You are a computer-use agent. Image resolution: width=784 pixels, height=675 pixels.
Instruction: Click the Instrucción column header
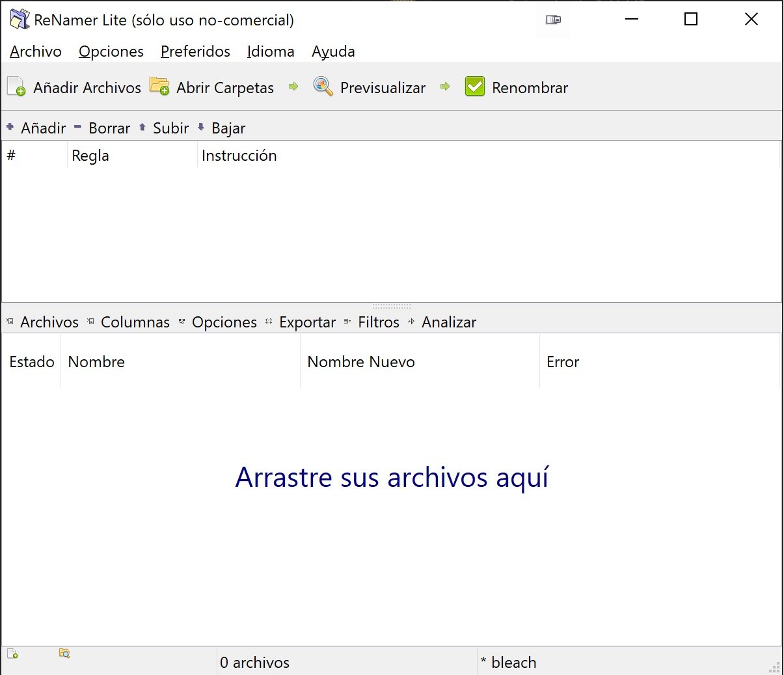[488, 156]
